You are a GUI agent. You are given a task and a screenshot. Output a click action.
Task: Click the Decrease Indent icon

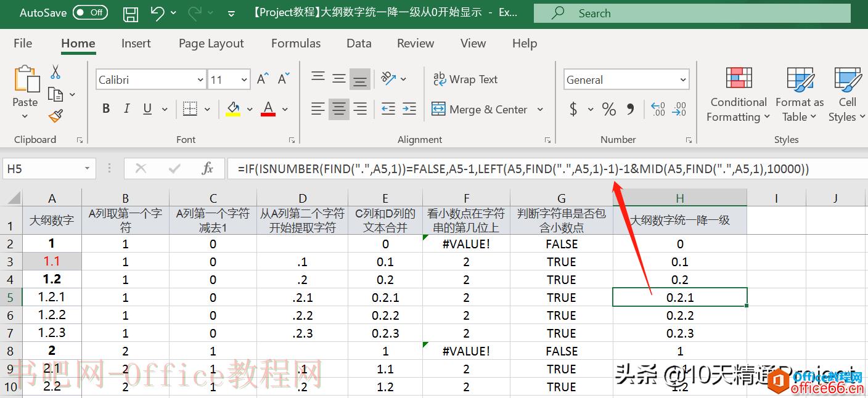pos(388,110)
